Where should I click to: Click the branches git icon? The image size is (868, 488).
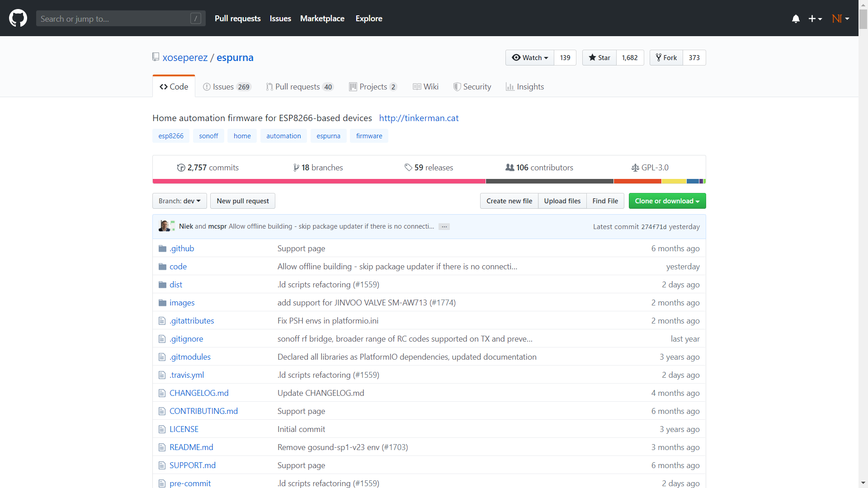click(x=296, y=168)
